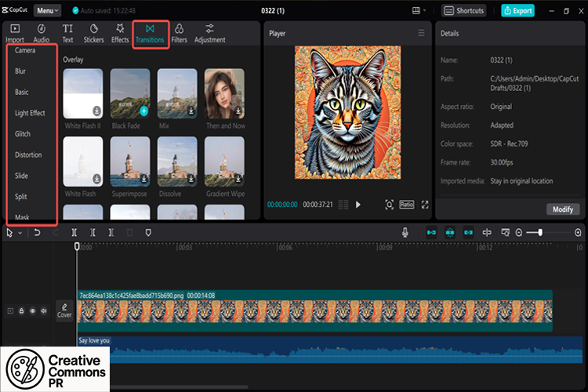
Task: Select the Mix transition thumbnail
Action: 177,93
